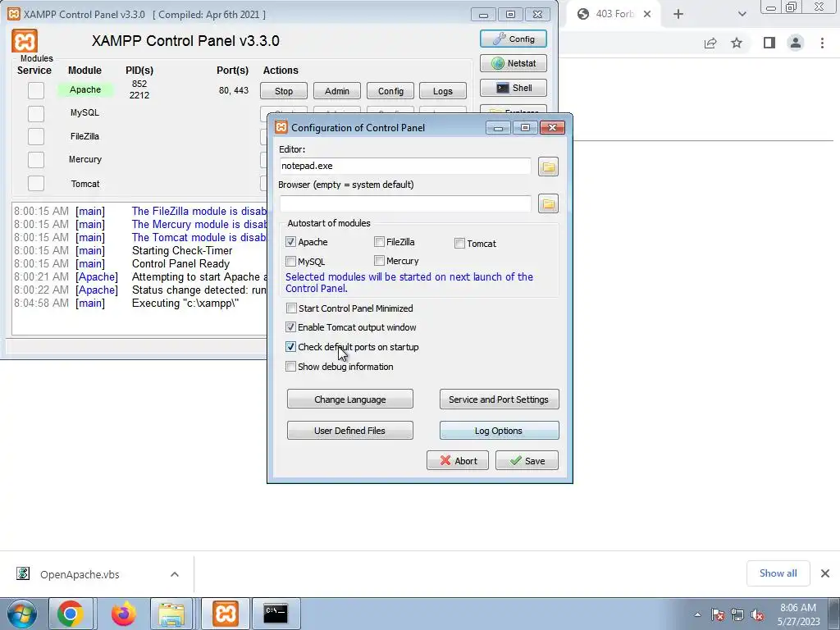Open Log Options
Image resolution: width=840 pixels, height=630 pixels.
[499, 430]
